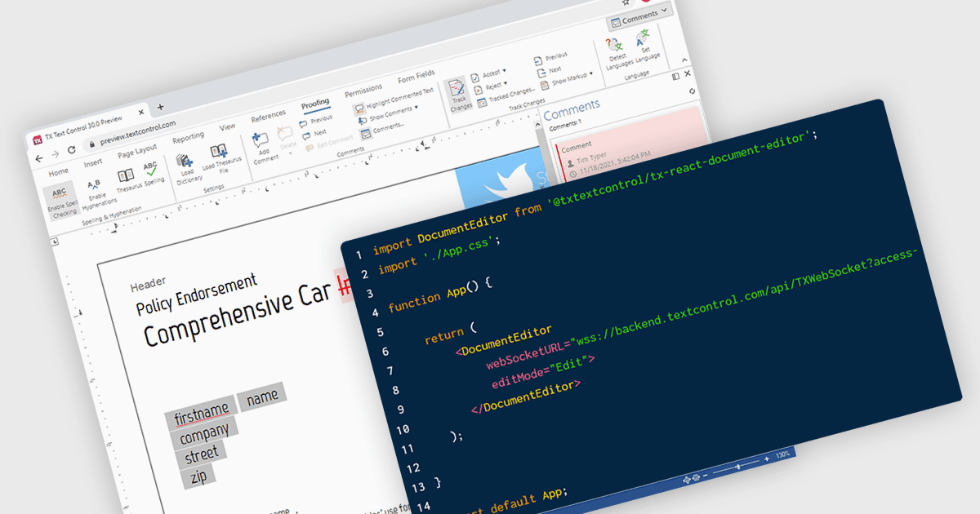Screen dimensions: 980x514
Task: Click the preview.textcontrol.com address bar
Action: click(x=139, y=133)
